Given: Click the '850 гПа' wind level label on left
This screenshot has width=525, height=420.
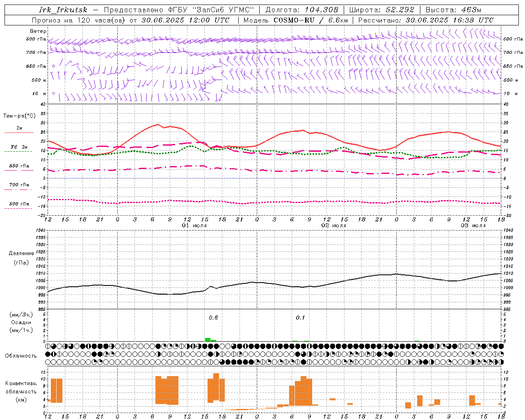Looking at the screenshot, I should coord(36,66).
